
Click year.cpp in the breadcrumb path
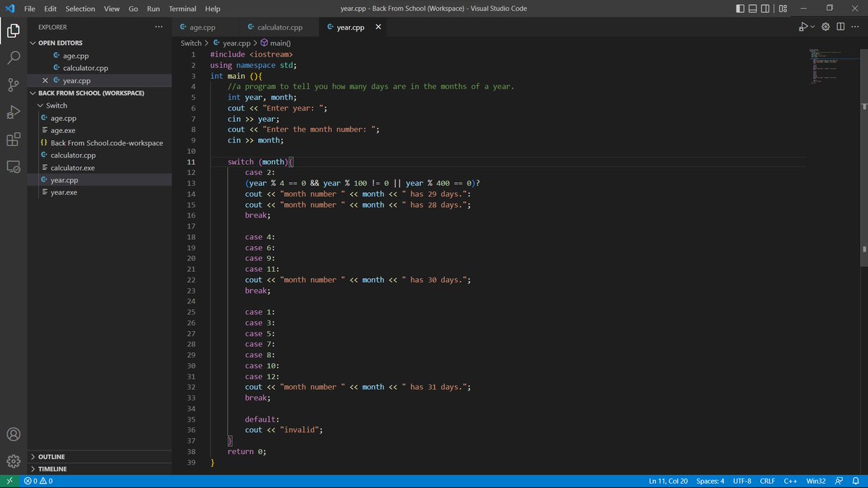(236, 43)
